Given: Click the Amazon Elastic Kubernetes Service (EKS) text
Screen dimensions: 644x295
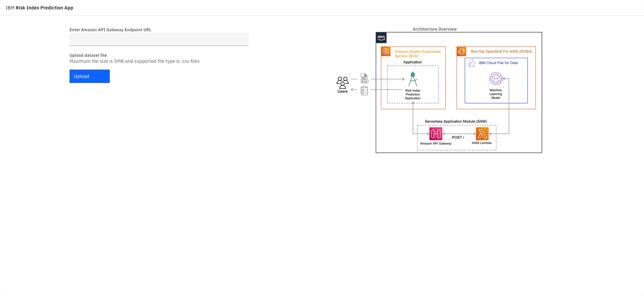Looking at the screenshot, I should tap(418, 54).
